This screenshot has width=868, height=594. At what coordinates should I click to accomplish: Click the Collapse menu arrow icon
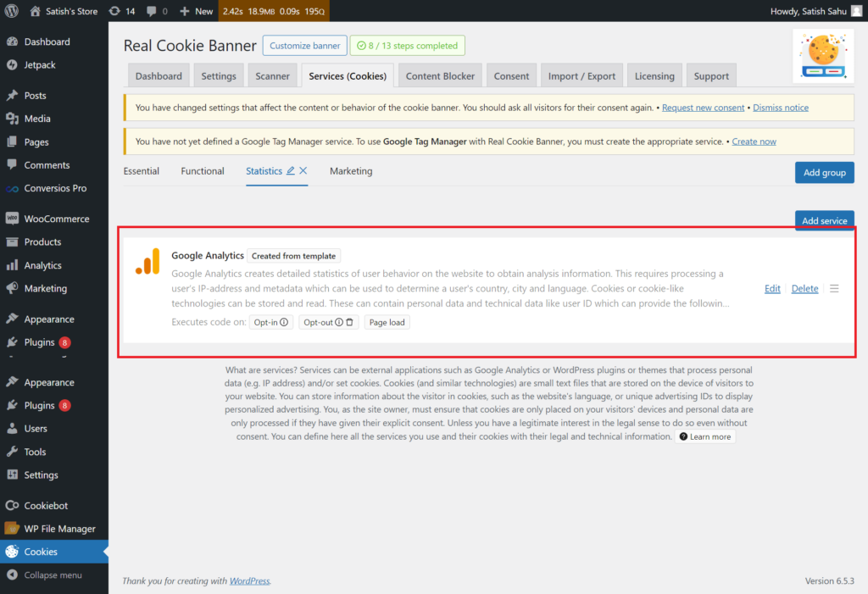12,575
